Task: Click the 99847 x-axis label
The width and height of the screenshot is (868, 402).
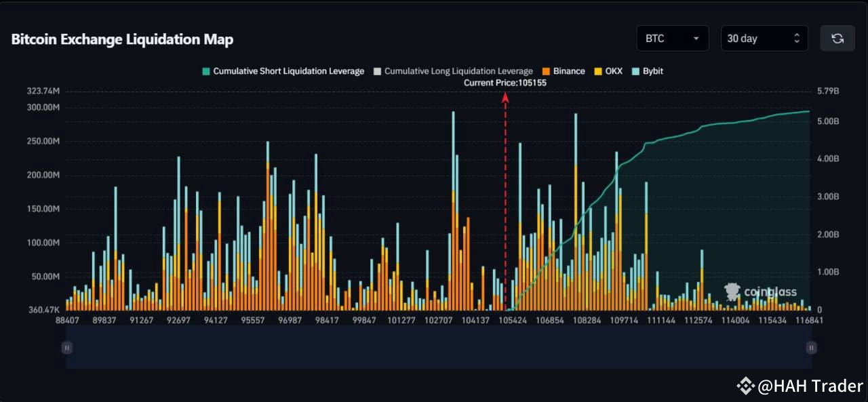Action: point(364,320)
